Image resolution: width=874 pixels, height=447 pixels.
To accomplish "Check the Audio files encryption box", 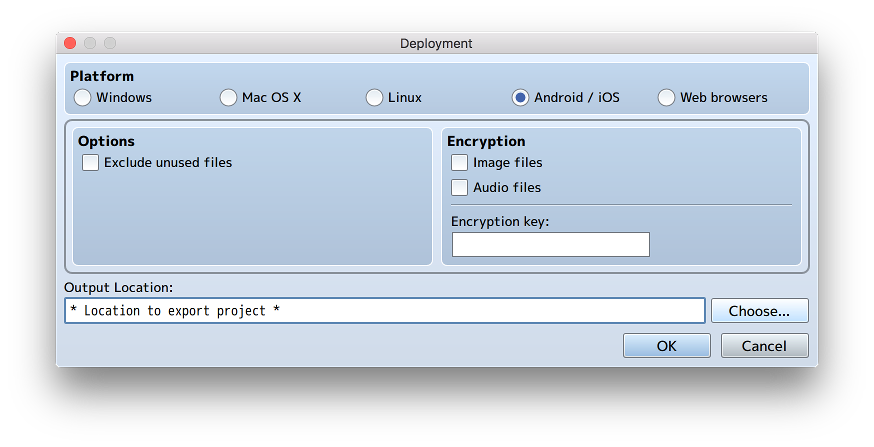I will 460,187.
